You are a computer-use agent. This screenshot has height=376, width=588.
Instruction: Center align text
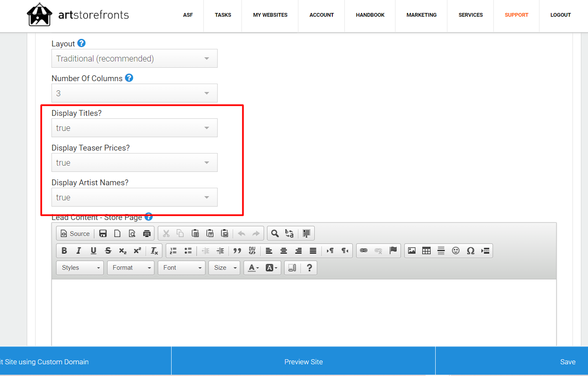tap(284, 251)
